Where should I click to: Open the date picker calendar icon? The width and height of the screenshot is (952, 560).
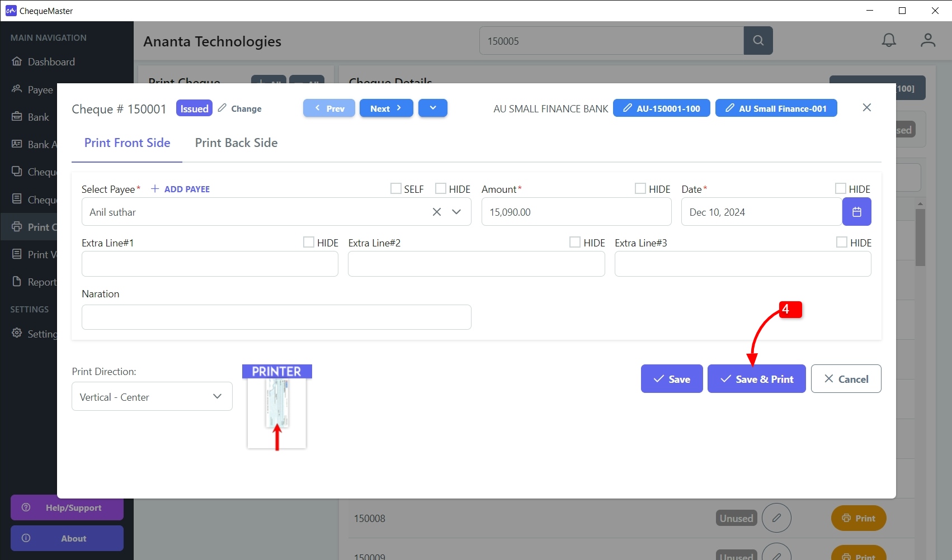pos(856,212)
